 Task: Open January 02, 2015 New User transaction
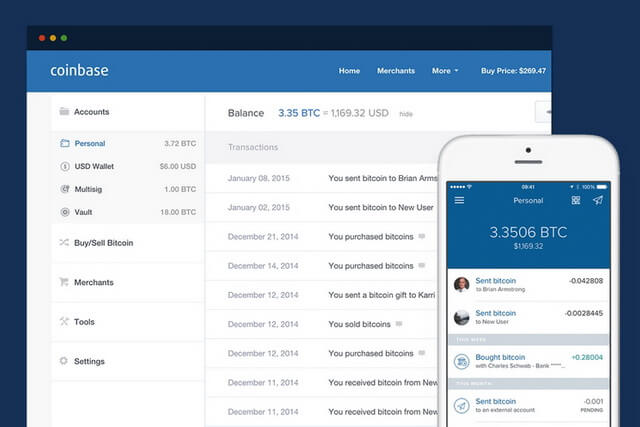[322, 207]
